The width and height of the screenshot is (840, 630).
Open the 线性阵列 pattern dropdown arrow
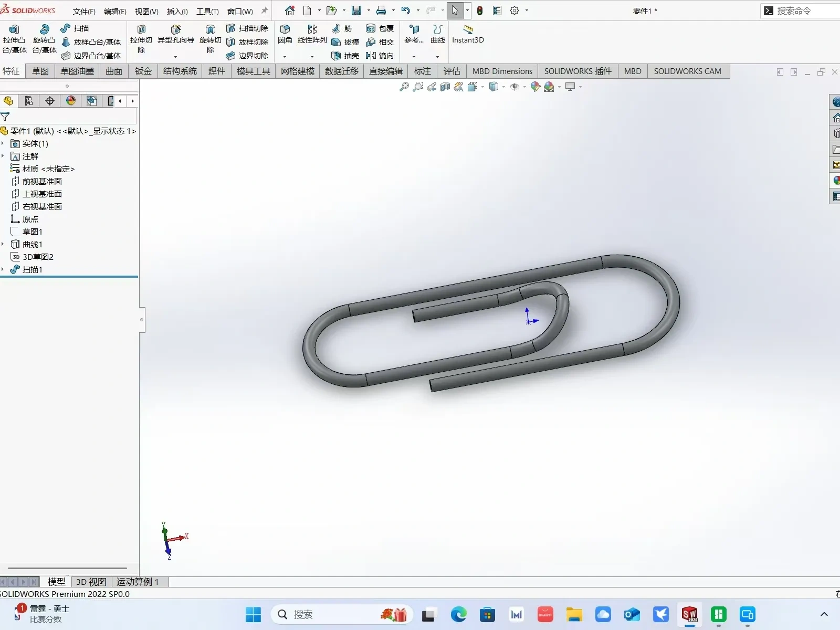click(312, 57)
